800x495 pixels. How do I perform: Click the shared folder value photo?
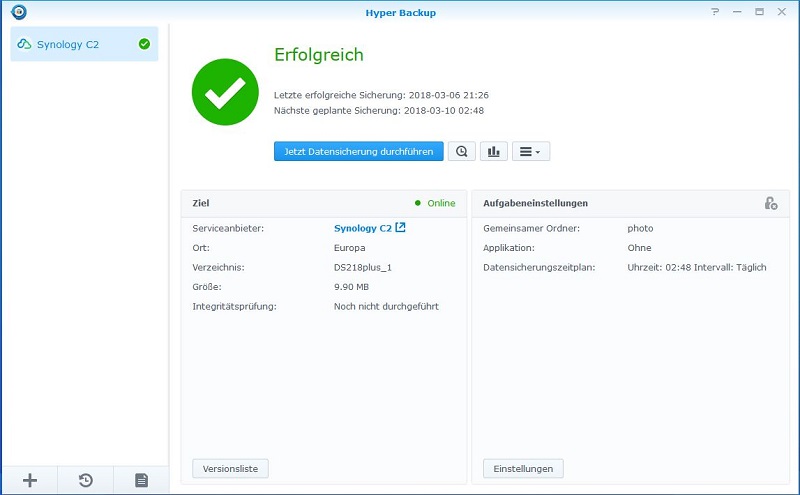640,228
